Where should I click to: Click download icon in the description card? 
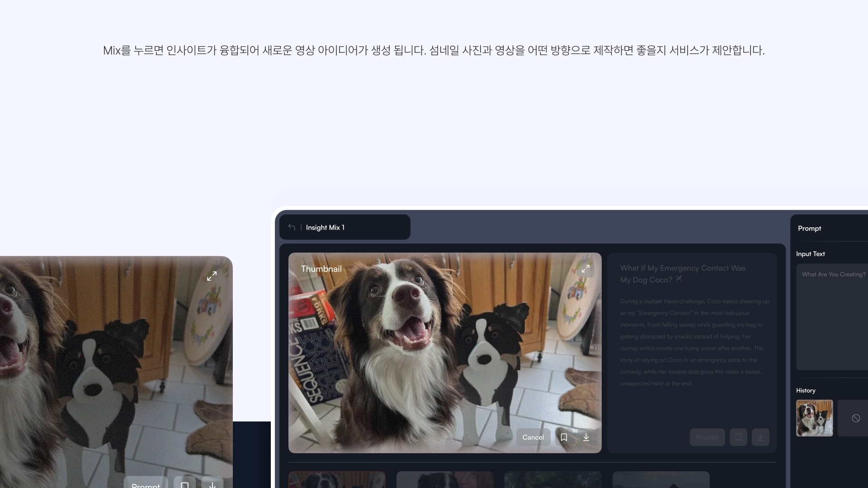tap(760, 437)
